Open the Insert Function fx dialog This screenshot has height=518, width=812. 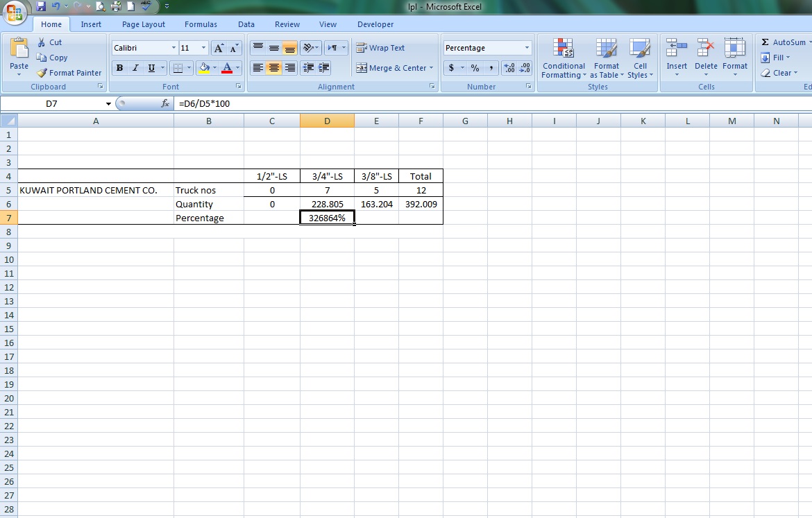point(165,103)
